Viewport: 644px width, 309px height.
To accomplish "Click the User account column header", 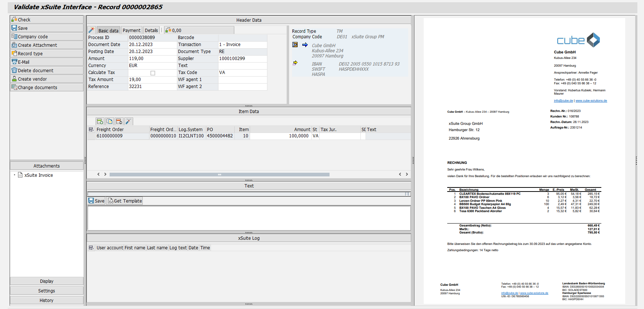I will pyautogui.click(x=110, y=248).
